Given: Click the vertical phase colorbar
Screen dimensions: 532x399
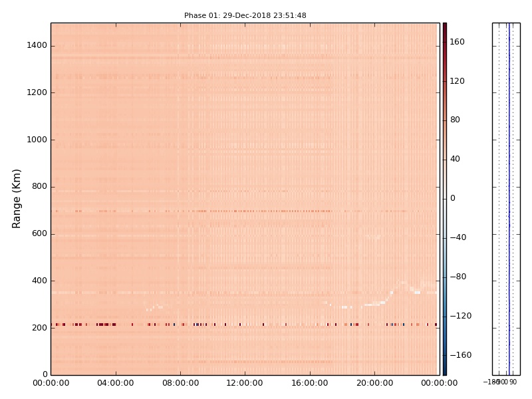Looking at the screenshot, I should point(445,199).
